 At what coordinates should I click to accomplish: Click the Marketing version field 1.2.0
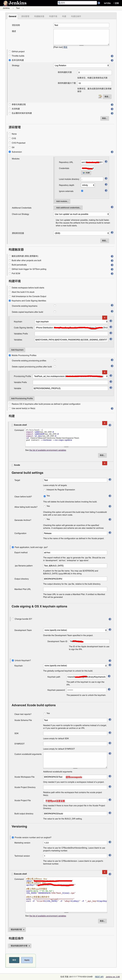pos(75,843)
